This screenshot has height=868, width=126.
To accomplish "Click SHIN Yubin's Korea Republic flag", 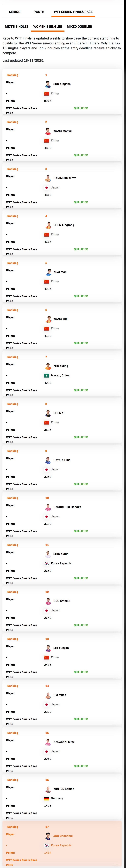I will coord(47,563).
